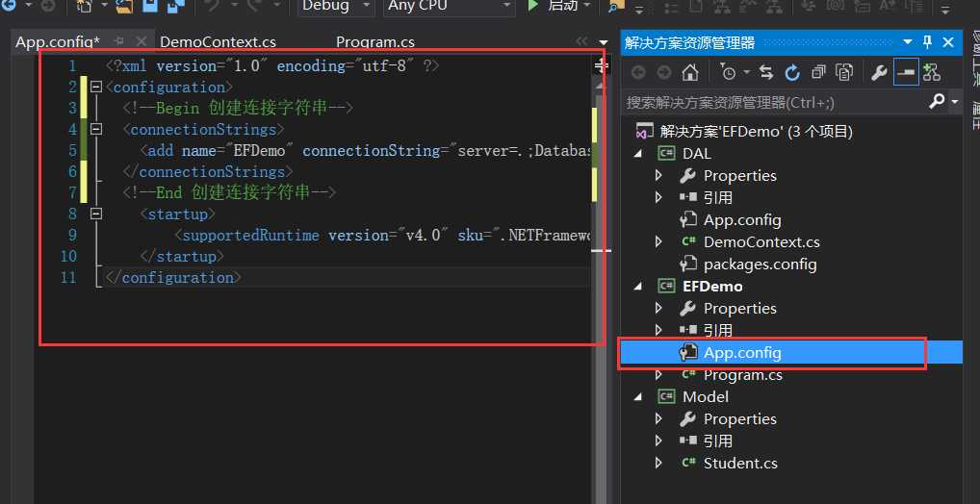
Task: Refresh the Solution Explorer
Action: click(x=792, y=72)
